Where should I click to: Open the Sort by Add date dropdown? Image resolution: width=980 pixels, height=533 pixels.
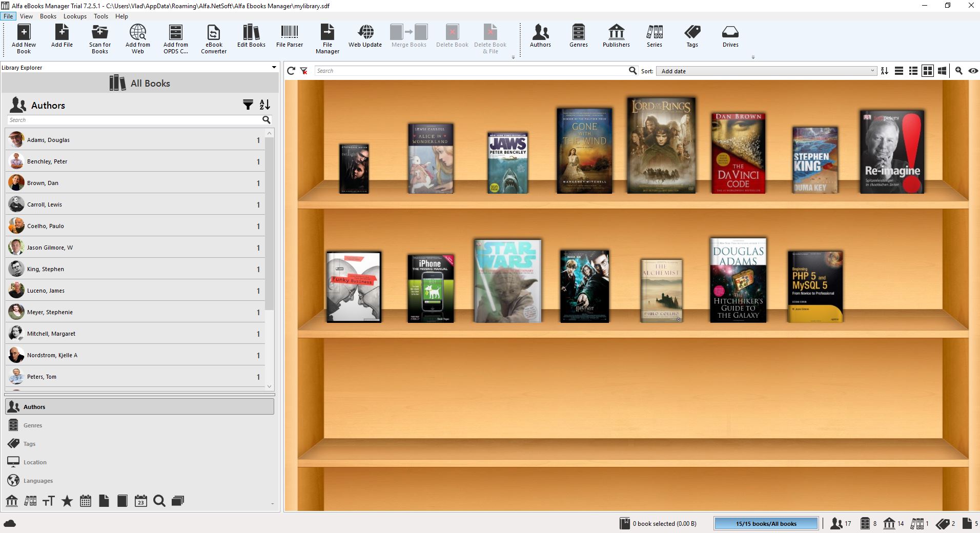(x=767, y=71)
